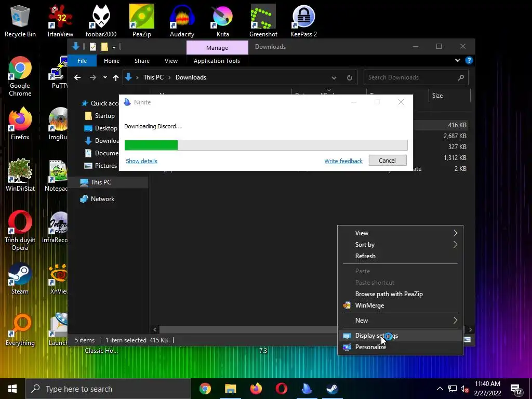The width and height of the screenshot is (532, 399).
Task: Click the Manage contextual tab
Action: (217, 47)
